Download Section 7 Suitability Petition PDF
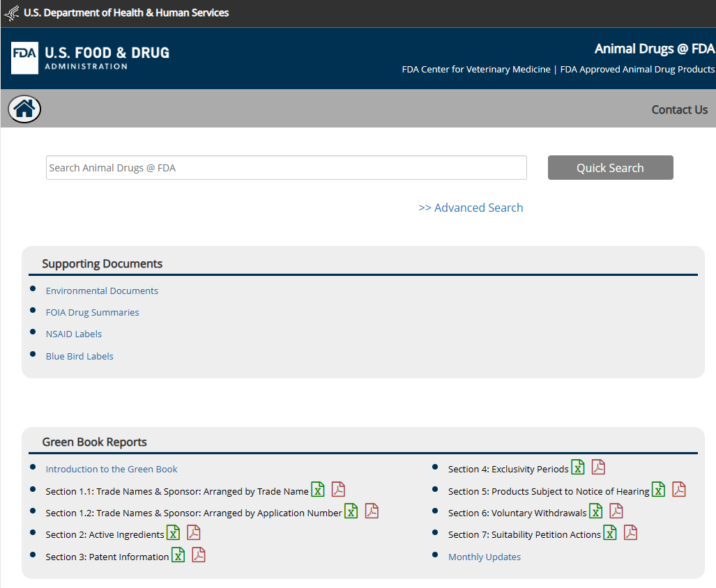 631,532
